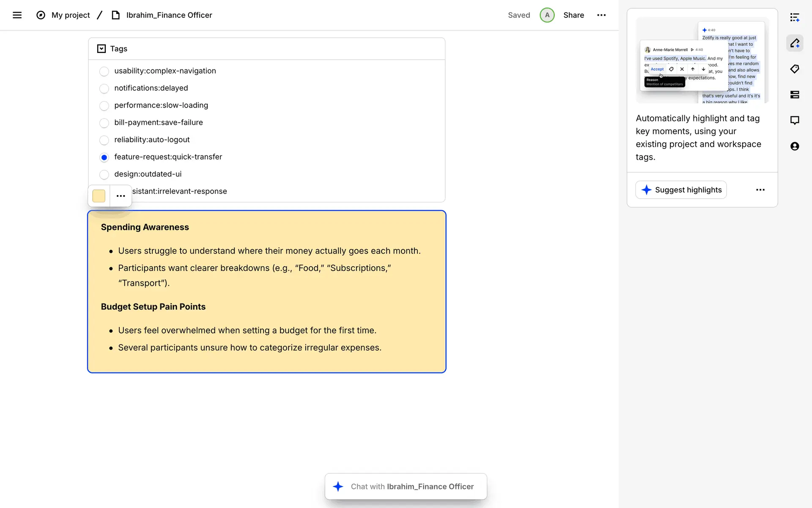Choose the design:outdated-ui tag radio
This screenshot has width=812, height=508.
pos(104,174)
